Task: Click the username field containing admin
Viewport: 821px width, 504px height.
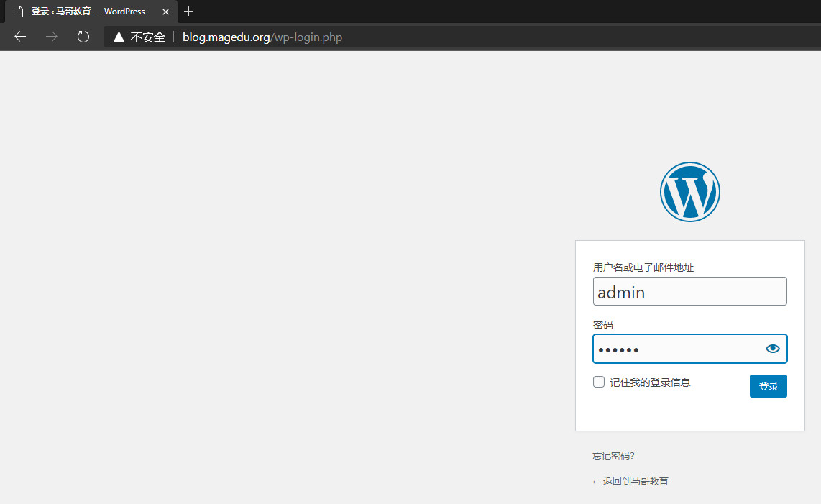Action: 689,291
